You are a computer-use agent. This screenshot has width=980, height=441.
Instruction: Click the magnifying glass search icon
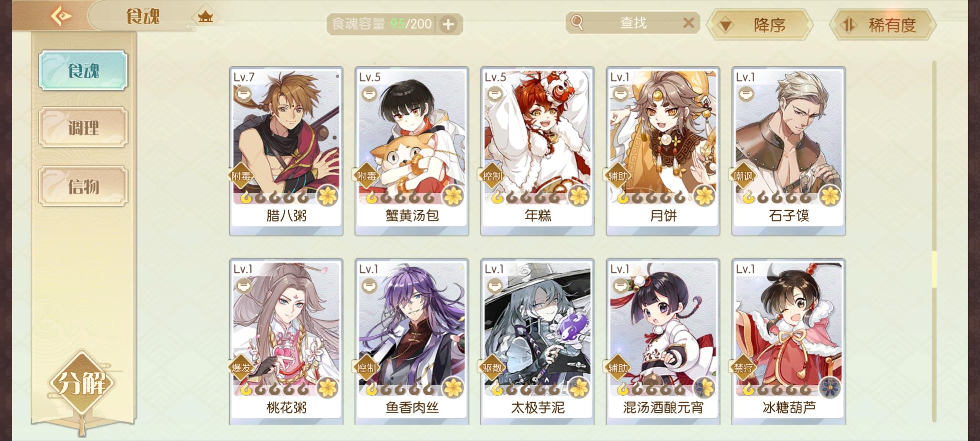(577, 22)
